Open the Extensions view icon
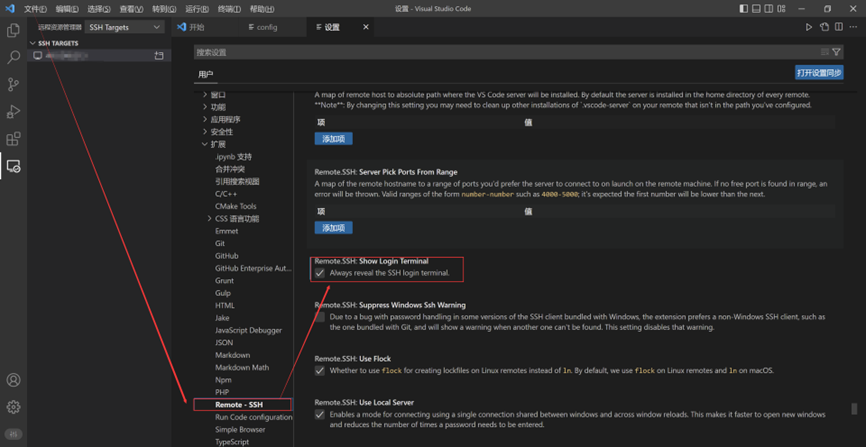Screen dimensions: 866x447 13,138
